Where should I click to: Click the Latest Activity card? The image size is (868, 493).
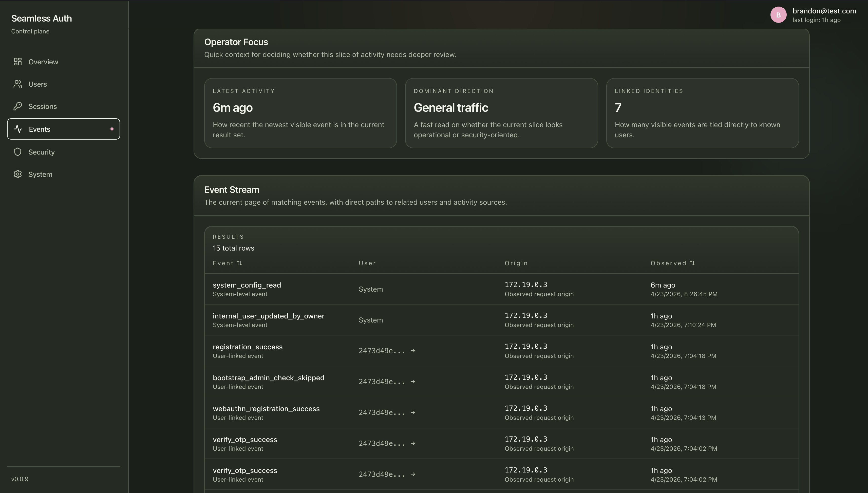click(x=301, y=113)
